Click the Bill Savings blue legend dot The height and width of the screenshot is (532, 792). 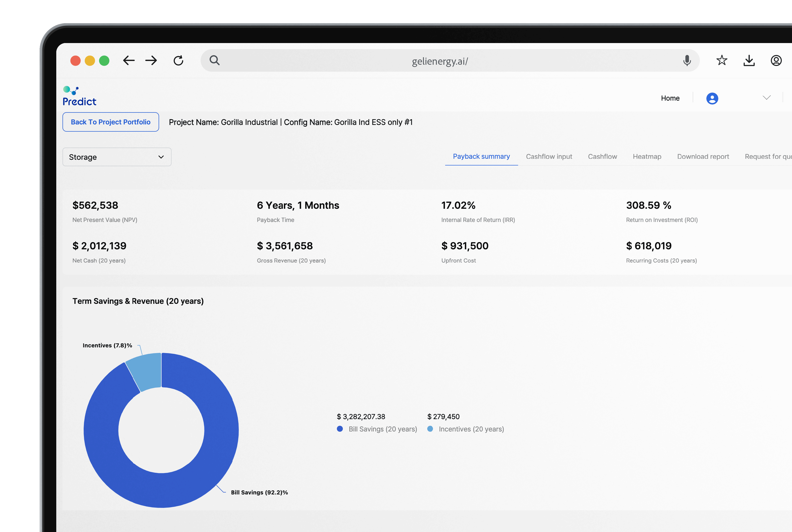tap(340, 429)
